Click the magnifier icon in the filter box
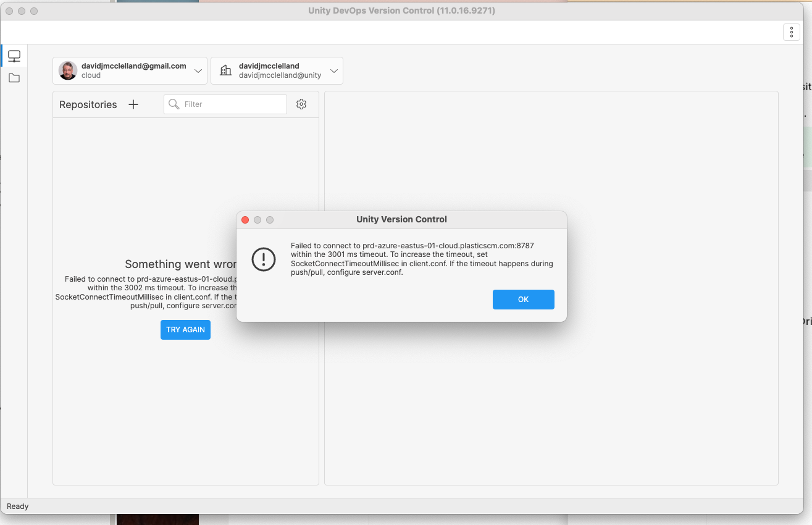 pos(174,104)
